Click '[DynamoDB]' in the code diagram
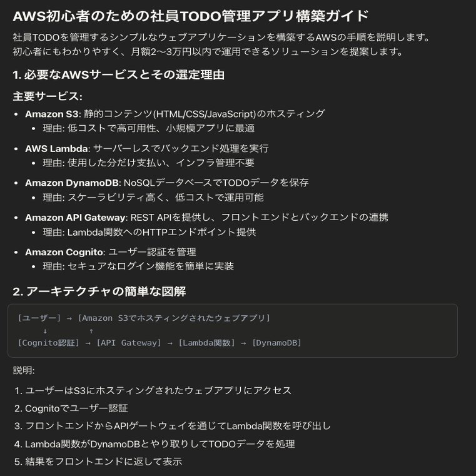The height and width of the screenshot is (476, 476). (x=276, y=343)
